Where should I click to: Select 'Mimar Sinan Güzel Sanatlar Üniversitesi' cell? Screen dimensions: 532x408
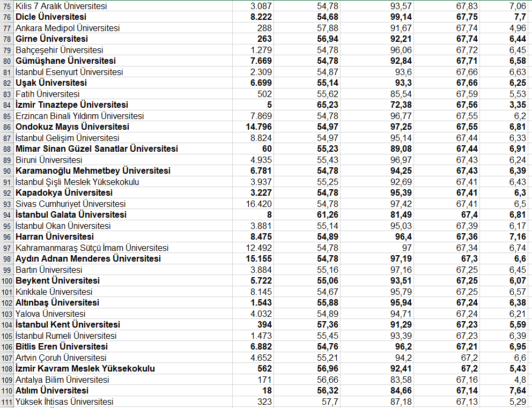pyautogui.click(x=123, y=149)
